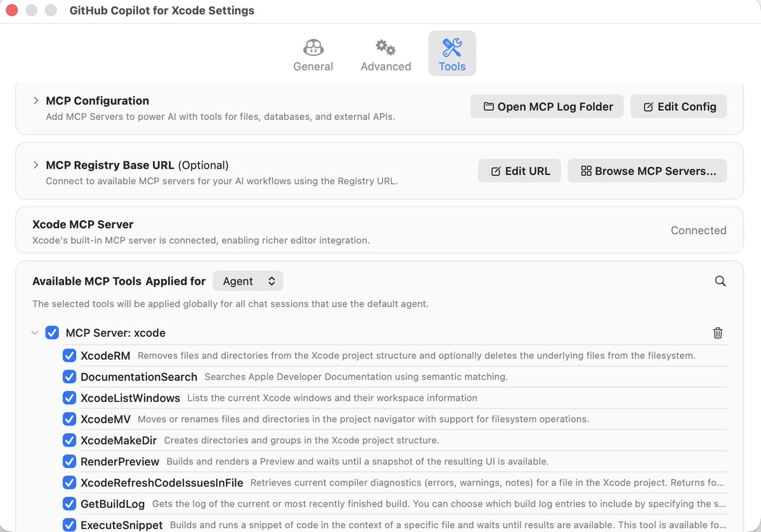Click the XcodeListWindows tool name
This screenshot has width=761, height=532.
131,398
